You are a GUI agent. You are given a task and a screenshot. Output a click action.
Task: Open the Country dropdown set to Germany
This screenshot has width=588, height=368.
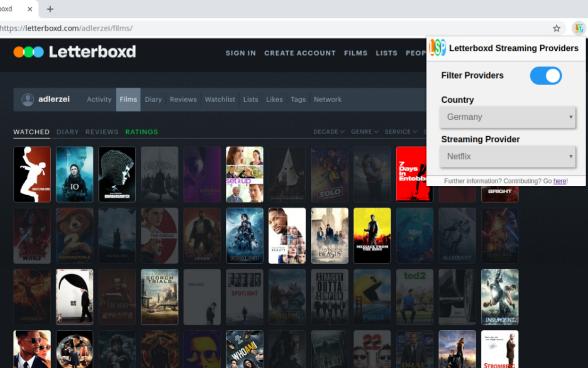508,117
